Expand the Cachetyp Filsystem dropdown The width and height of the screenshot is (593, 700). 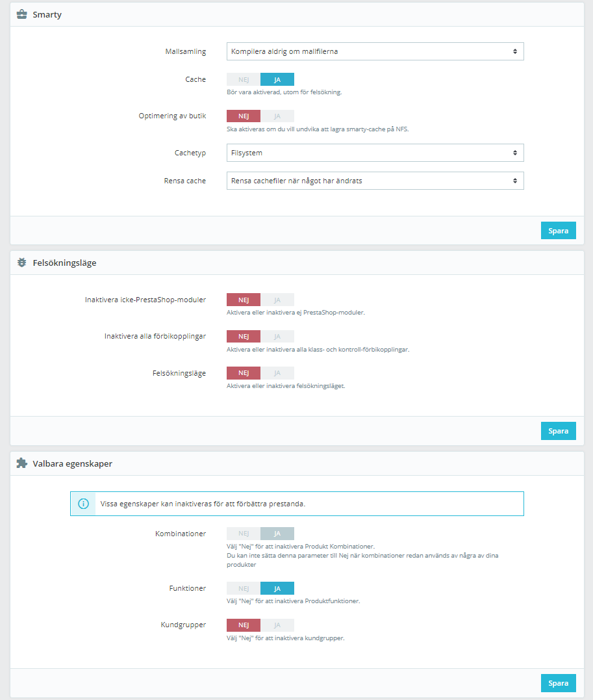[375, 153]
